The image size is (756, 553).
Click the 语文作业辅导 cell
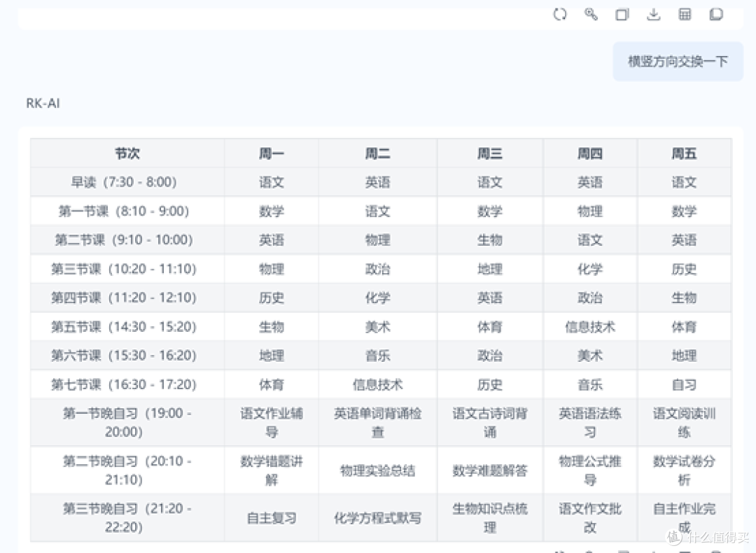(x=272, y=422)
